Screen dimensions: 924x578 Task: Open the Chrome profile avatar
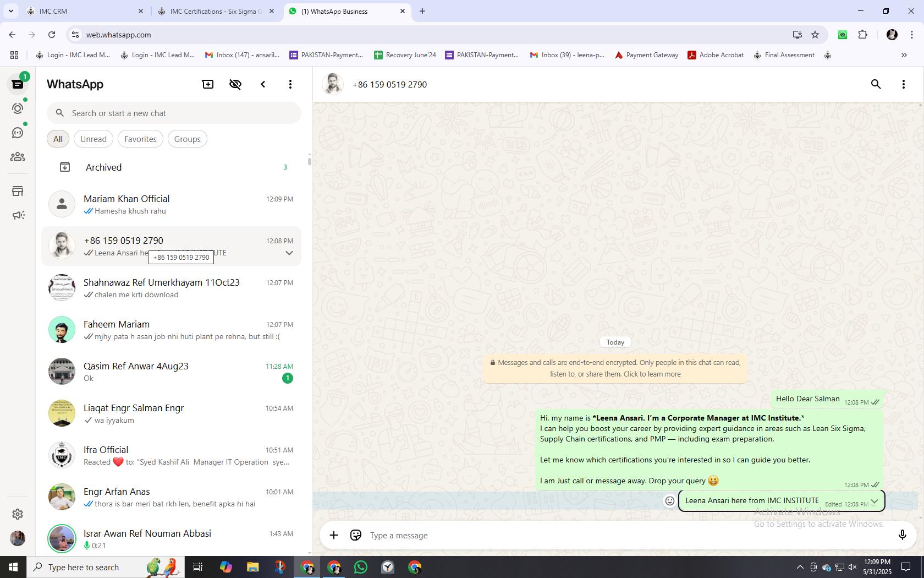tap(892, 35)
